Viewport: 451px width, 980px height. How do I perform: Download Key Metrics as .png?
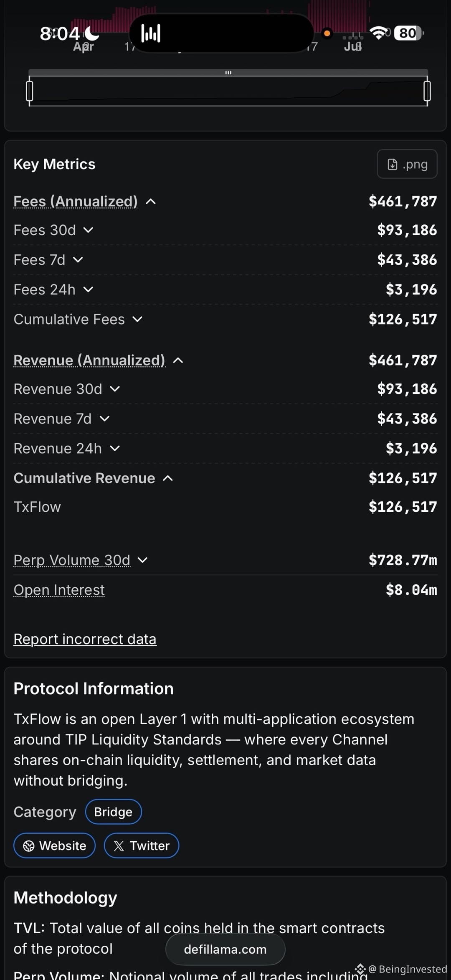tap(407, 164)
